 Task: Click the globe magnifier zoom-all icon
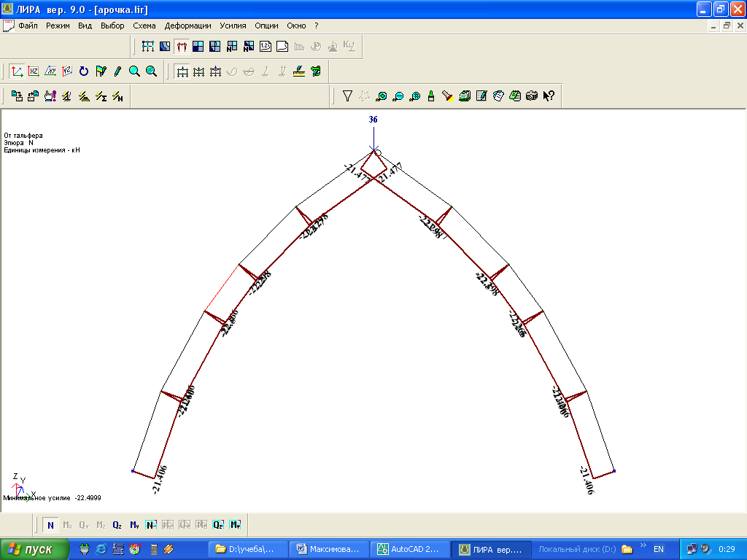pos(151,71)
